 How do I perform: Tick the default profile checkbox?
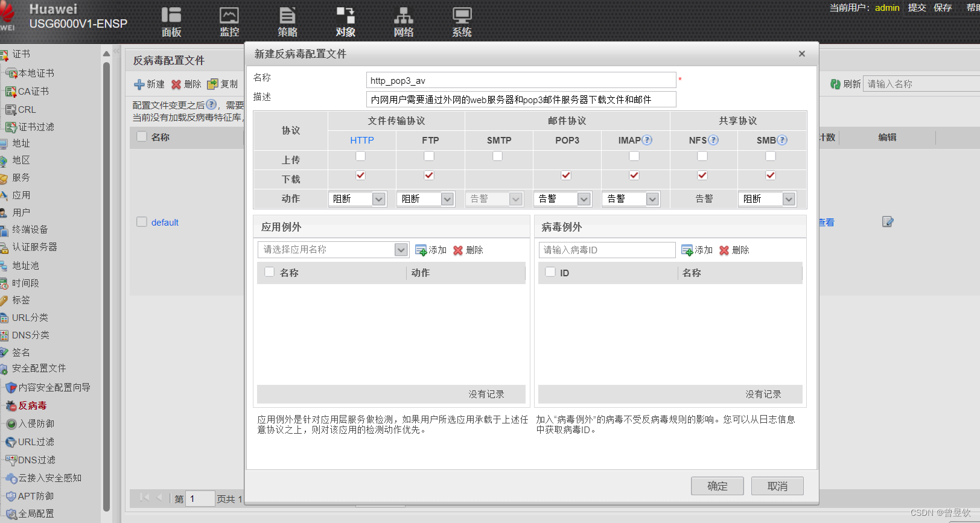pyautogui.click(x=142, y=221)
